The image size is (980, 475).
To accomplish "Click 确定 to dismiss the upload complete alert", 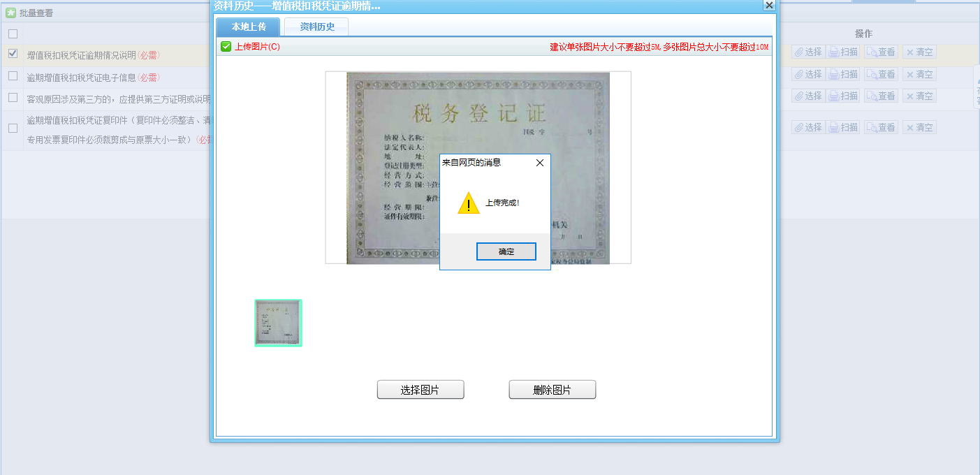I will tap(506, 251).
